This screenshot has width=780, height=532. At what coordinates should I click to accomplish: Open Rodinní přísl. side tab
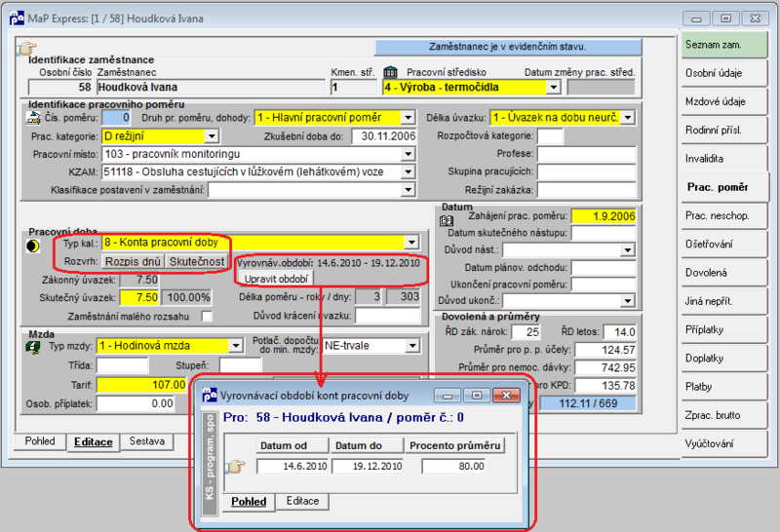click(724, 131)
